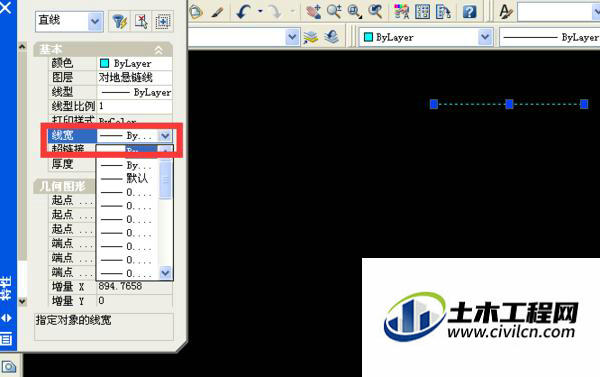
Task: Click the lineweight list scrollbar thumb
Action: pyautogui.click(x=165, y=180)
